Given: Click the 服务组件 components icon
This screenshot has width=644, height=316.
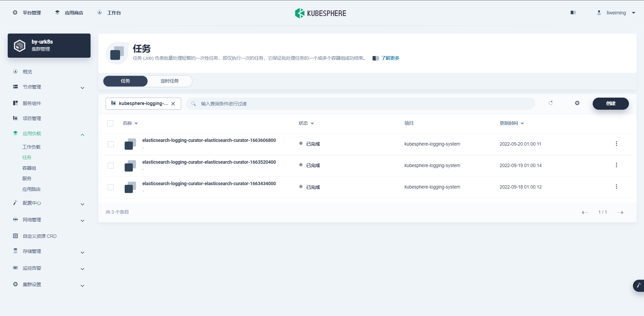Looking at the screenshot, I should coord(15,103).
